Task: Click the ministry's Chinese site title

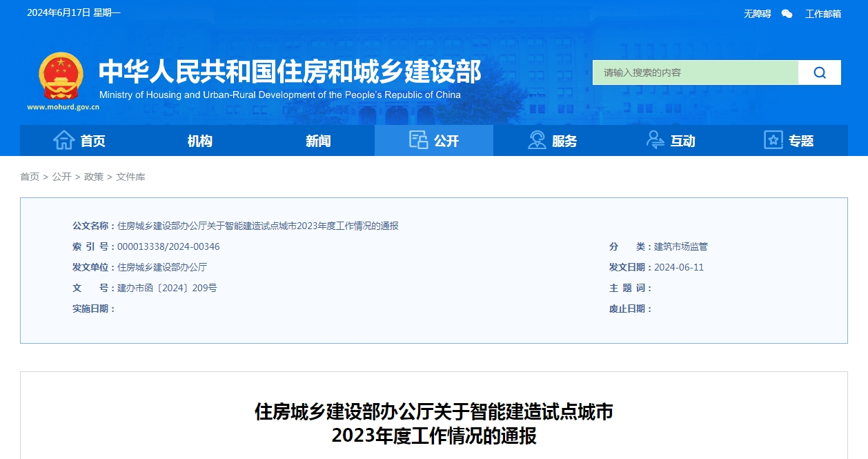Action: [290, 72]
